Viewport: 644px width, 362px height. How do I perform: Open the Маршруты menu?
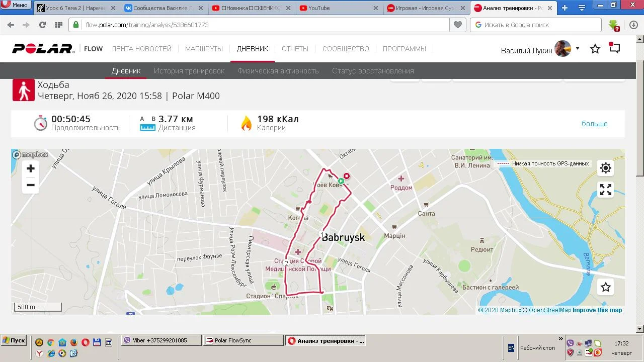click(204, 49)
